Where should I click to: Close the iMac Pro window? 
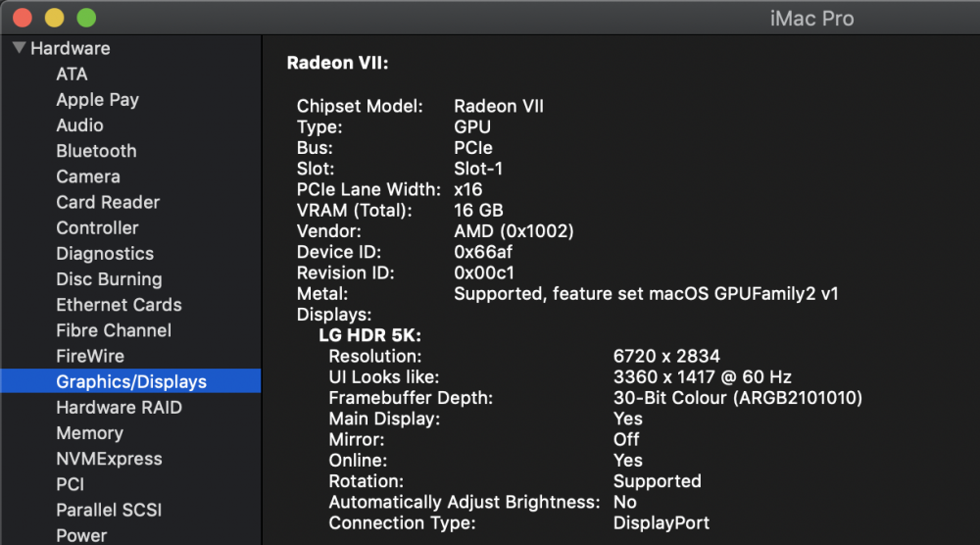click(x=23, y=18)
